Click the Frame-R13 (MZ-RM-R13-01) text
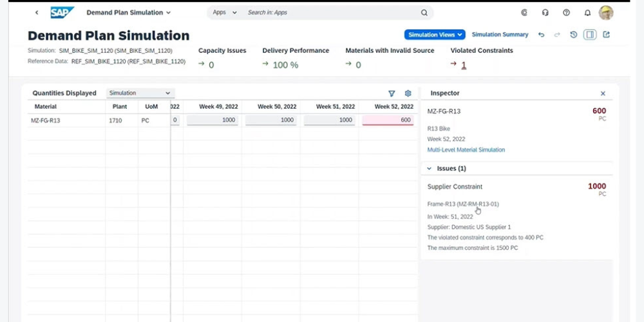 (463, 204)
